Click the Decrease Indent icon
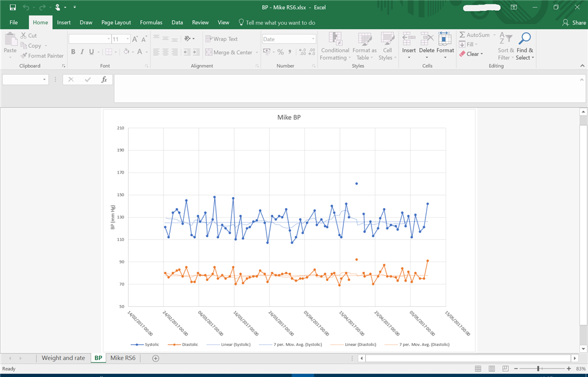This screenshot has width=588, height=377. click(187, 52)
